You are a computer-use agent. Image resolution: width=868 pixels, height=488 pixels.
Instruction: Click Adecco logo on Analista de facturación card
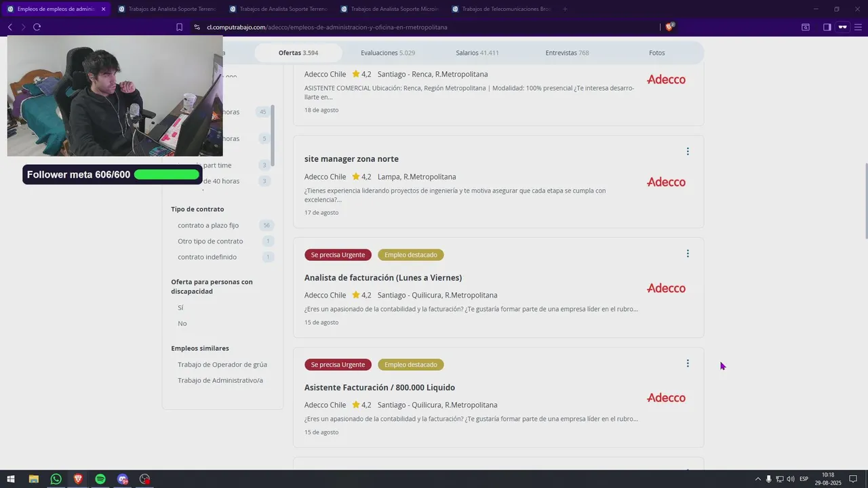point(666,288)
